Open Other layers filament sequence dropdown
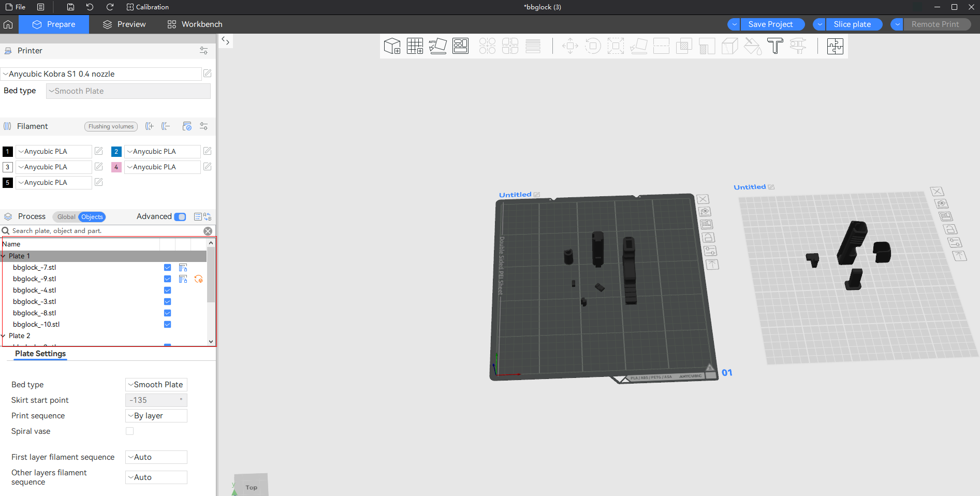Image resolution: width=980 pixels, height=496 pixels. tap(156, 477)
